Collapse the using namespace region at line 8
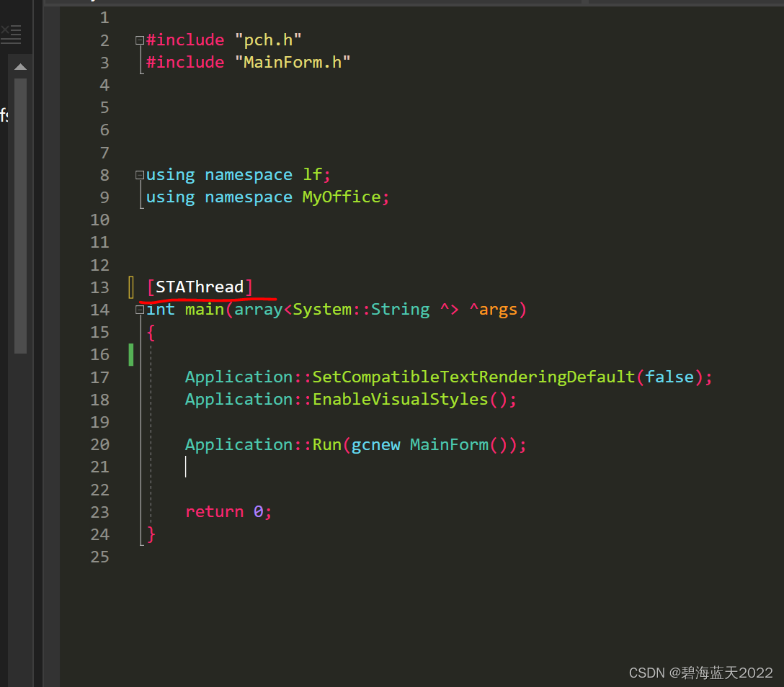This screenshot has height=687, width=784. pyautogui.click(x=138, y=174)
